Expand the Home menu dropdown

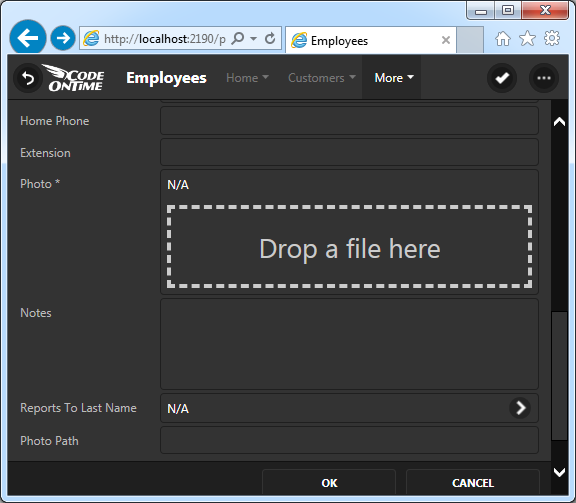[248, 78]
